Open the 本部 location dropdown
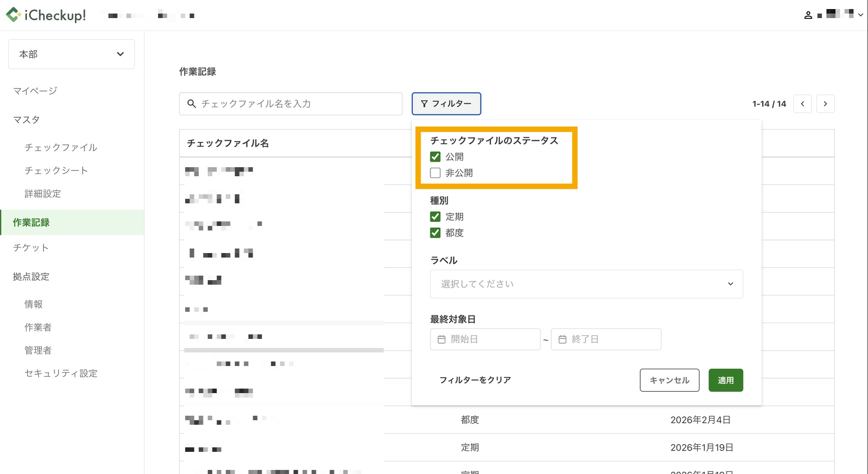The height and width of the screenshot is (474, 868). pyautogui.click(x=71, y=54)
